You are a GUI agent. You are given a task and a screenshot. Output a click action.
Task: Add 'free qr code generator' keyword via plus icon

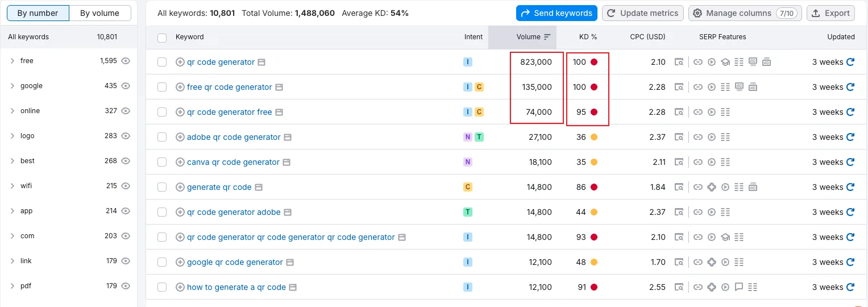[x=180, y=87]
